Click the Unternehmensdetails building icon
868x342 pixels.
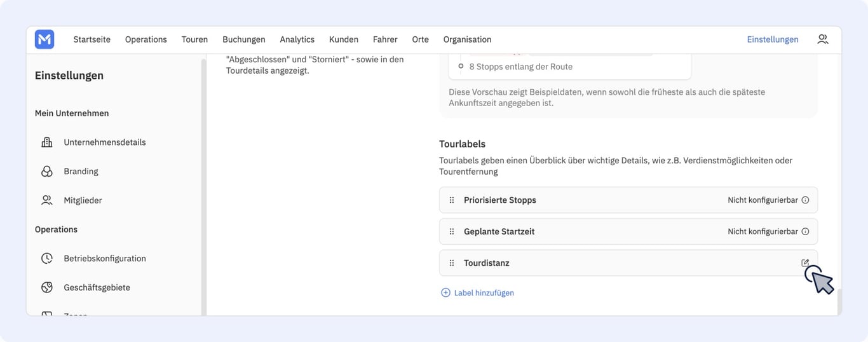[47, 142]
